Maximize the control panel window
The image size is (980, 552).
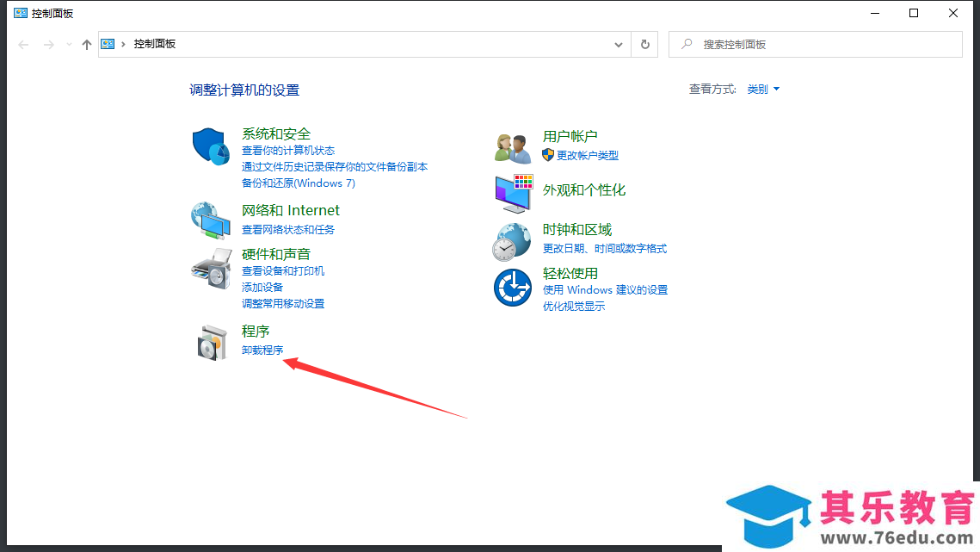[914, 13]
